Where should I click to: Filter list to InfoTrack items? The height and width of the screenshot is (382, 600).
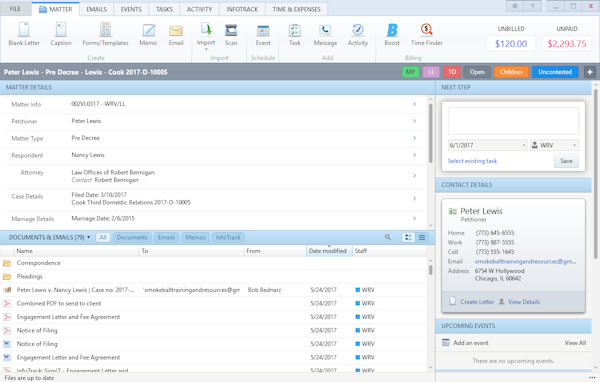(x=228, y=237)
